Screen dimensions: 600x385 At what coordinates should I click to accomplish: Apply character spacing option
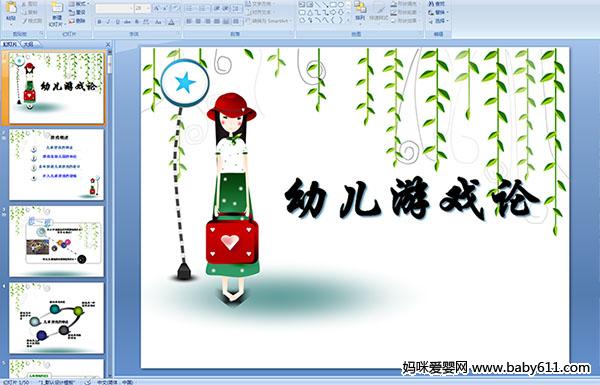point(147,22)
